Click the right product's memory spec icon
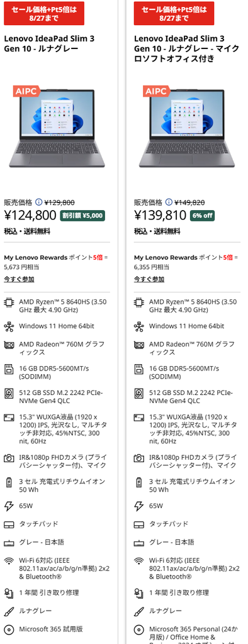This screenshot has width=248, height=644. (139, 369)
